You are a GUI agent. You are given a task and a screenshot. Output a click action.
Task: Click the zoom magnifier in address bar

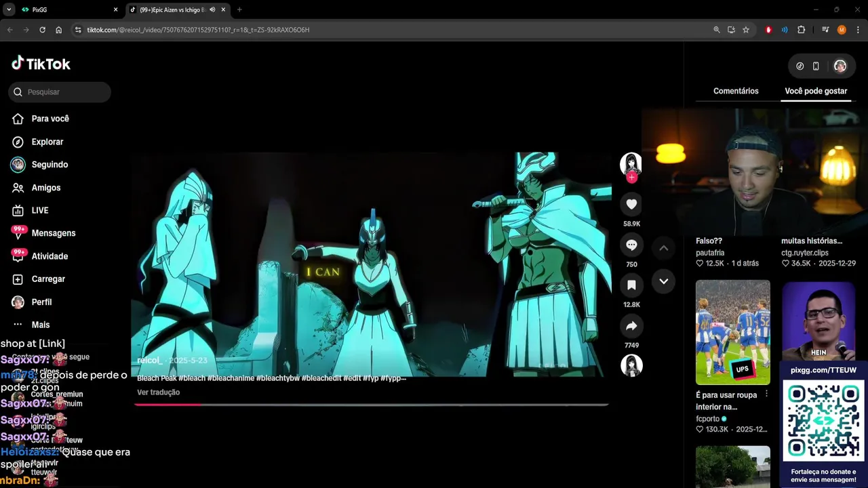point(717,30)
